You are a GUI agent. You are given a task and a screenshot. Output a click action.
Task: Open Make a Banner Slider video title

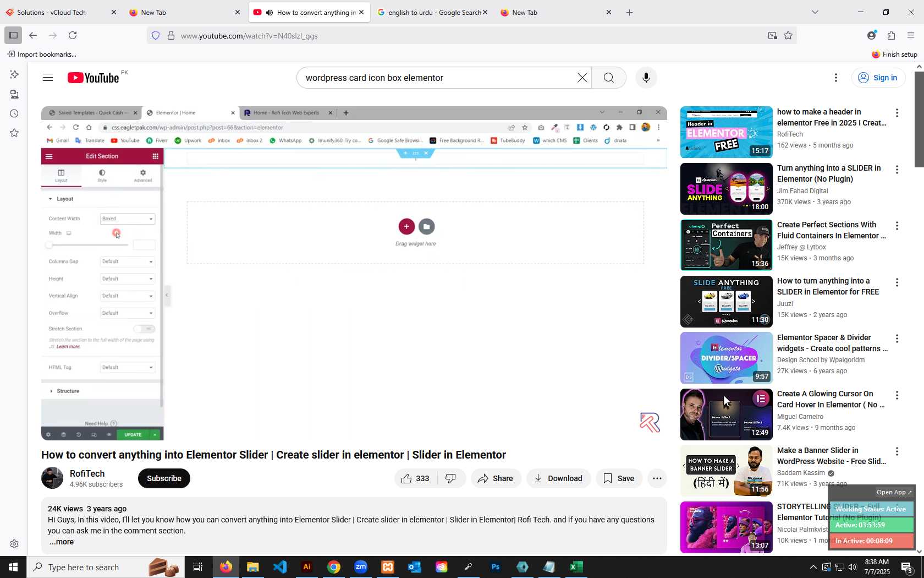pos(831,456)
